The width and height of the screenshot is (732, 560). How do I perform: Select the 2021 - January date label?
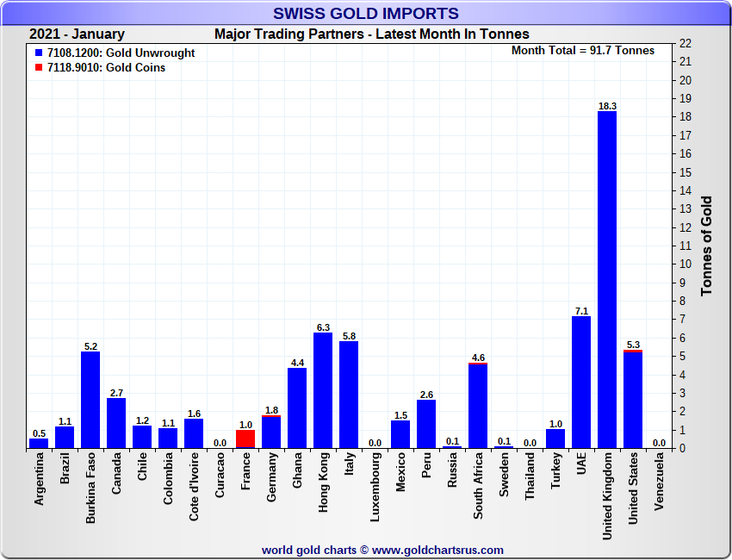click(x=77, y=34)
